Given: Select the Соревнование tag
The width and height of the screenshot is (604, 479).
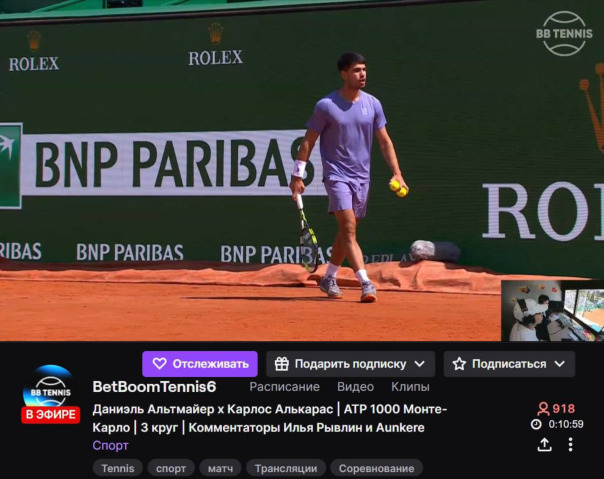Looking at the screenshot, I should pos(376,468).
